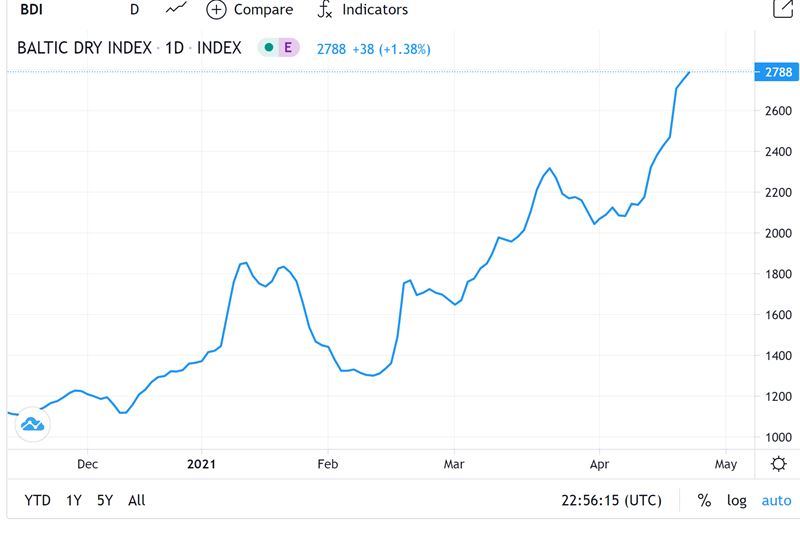The width and height of the screenshot is (800, 536).
Task: Open timezone menu at 22:56:15 (UTC)
Action: (609, 500)
